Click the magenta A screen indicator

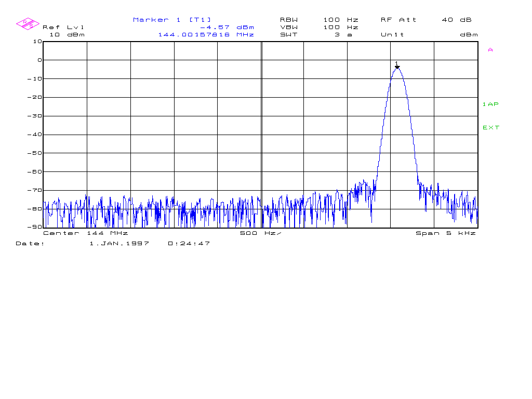click(490, 50)
